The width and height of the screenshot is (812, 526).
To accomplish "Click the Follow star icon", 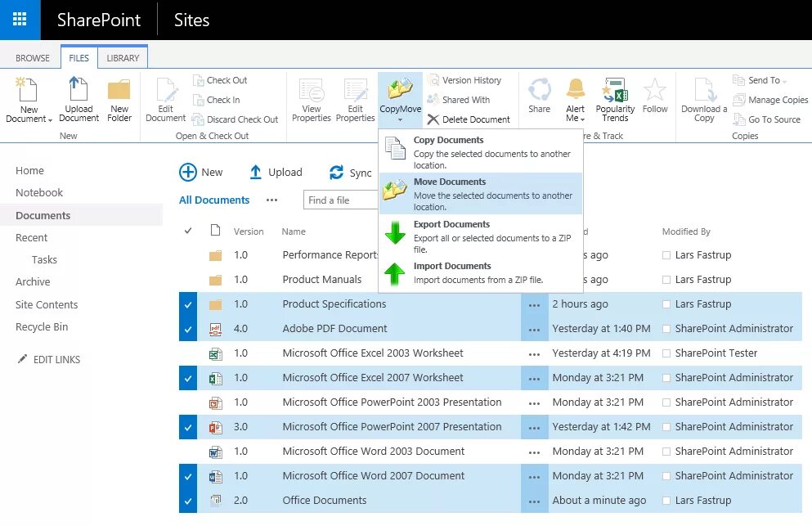I will pyautogui.click(x=655, y=95).
